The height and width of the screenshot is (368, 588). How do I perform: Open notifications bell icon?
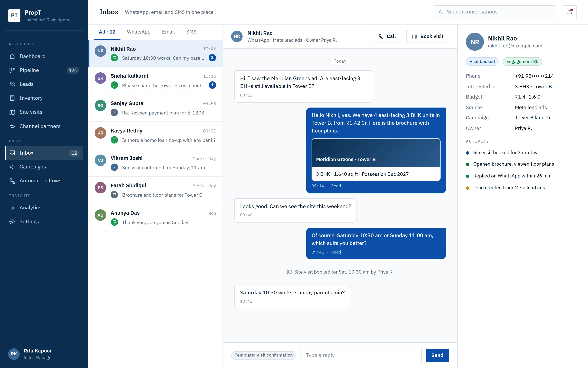point(570,12)
